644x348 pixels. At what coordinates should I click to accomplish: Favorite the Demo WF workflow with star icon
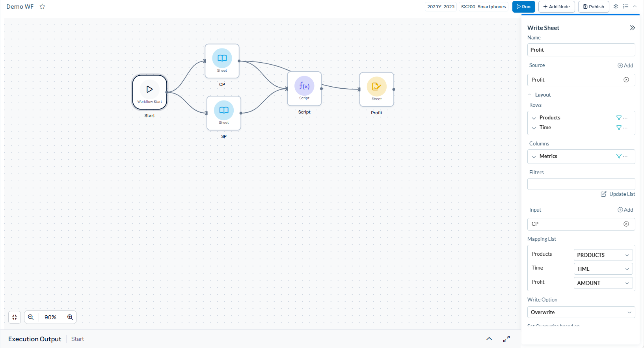[x=42, y=7]
